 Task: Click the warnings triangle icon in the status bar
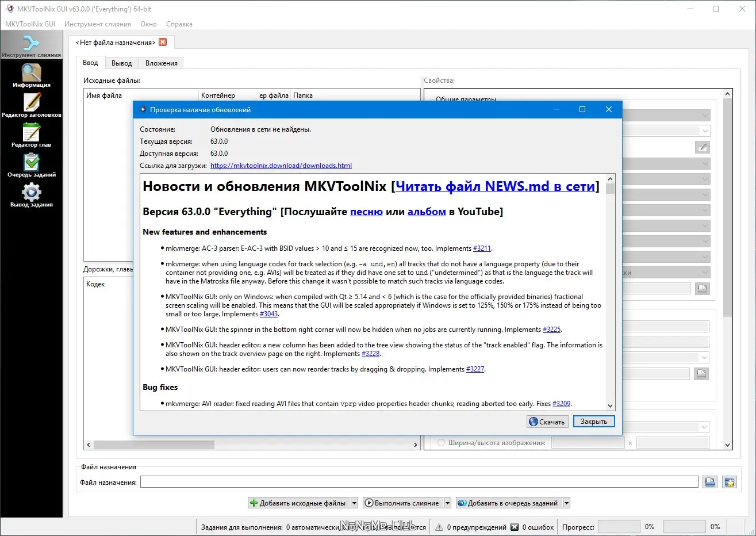pyautogui.click(x=439, y=527)
